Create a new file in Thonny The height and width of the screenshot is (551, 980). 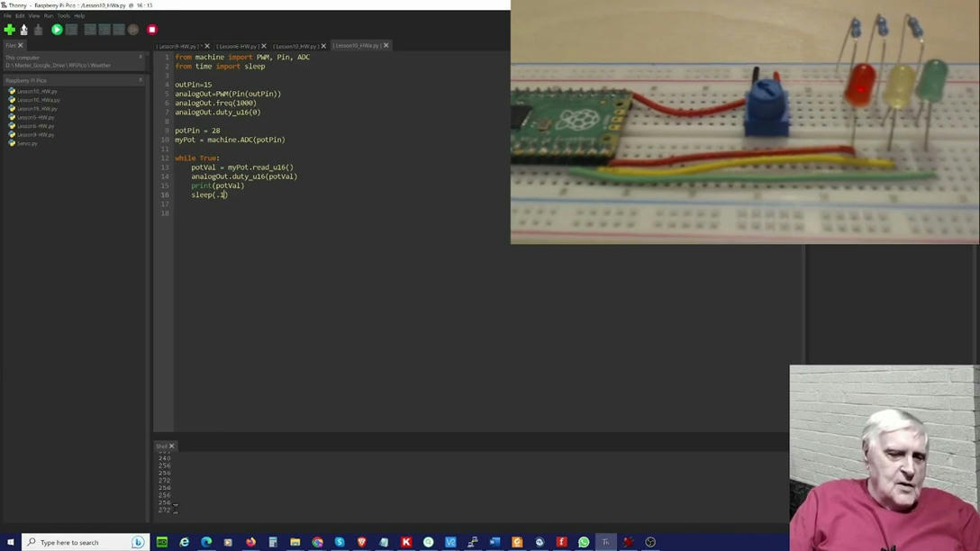(x=9, y=30)
